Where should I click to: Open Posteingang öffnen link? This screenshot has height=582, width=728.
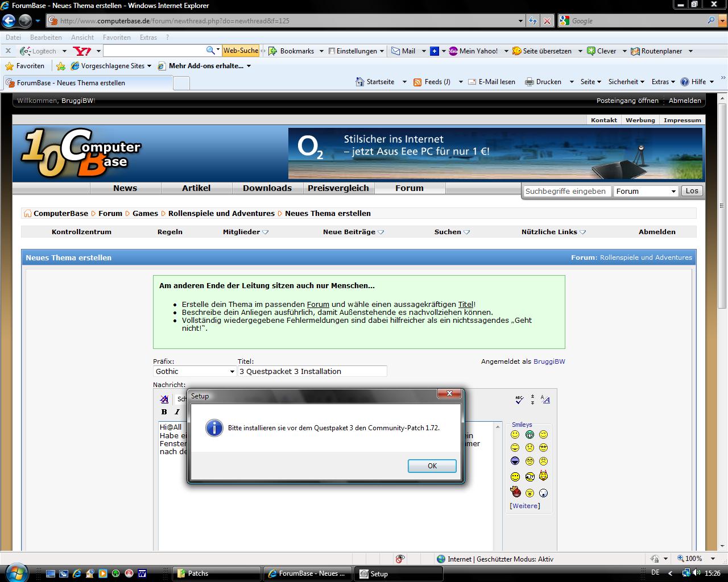[627, 101]
